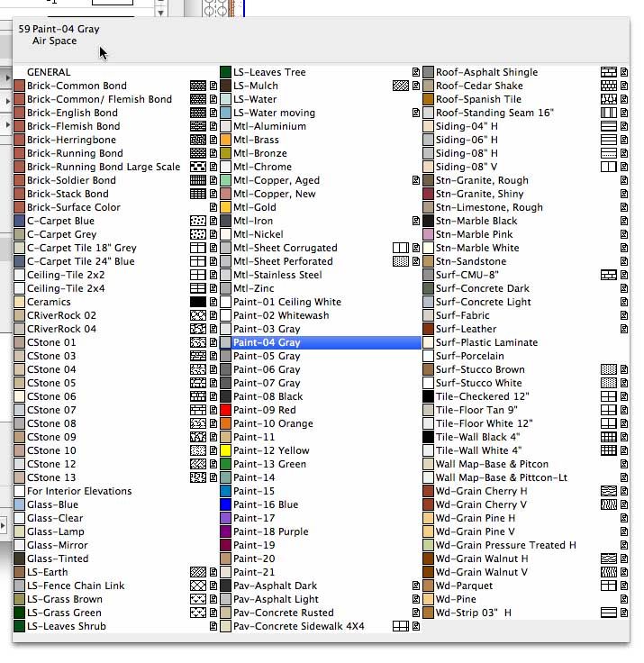This screenshot has height=663, width=644.
Task: Click the texture file icon next to Brick-Herringbone
Action: pyautogui.click(x=213, y=140)
